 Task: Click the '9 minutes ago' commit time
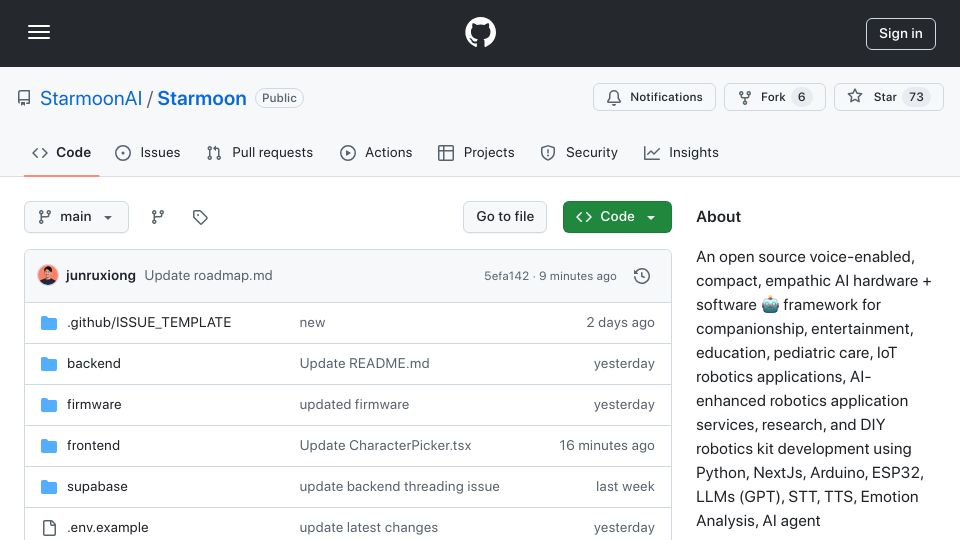577,276
